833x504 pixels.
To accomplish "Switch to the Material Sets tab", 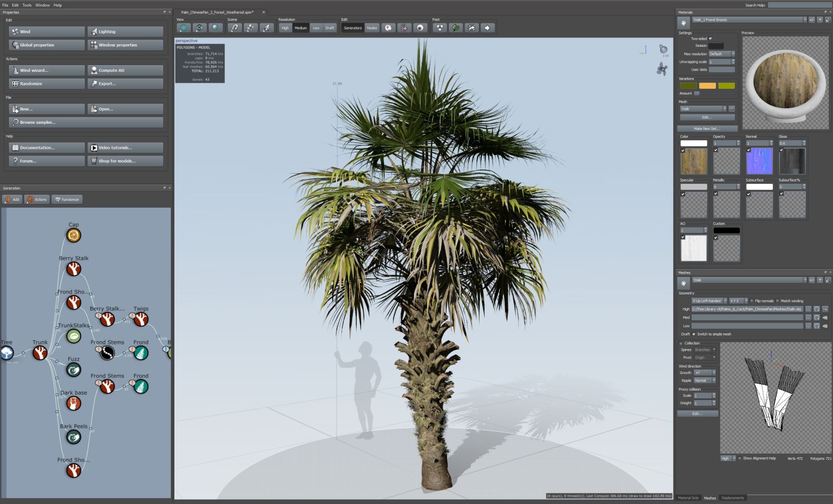I will tap(688, 498).
